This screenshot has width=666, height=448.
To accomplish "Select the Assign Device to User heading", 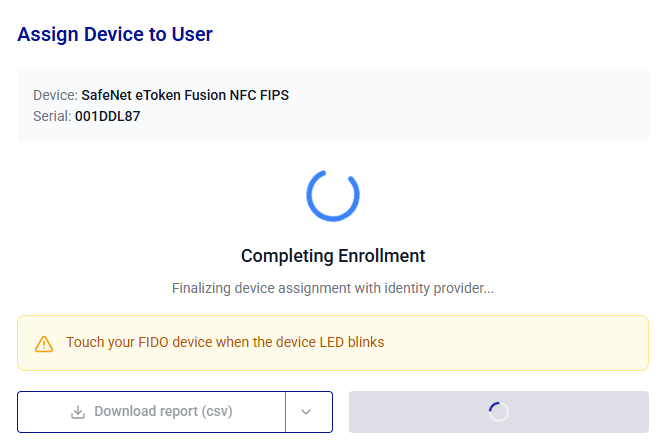I will click(x=115, y=34).
